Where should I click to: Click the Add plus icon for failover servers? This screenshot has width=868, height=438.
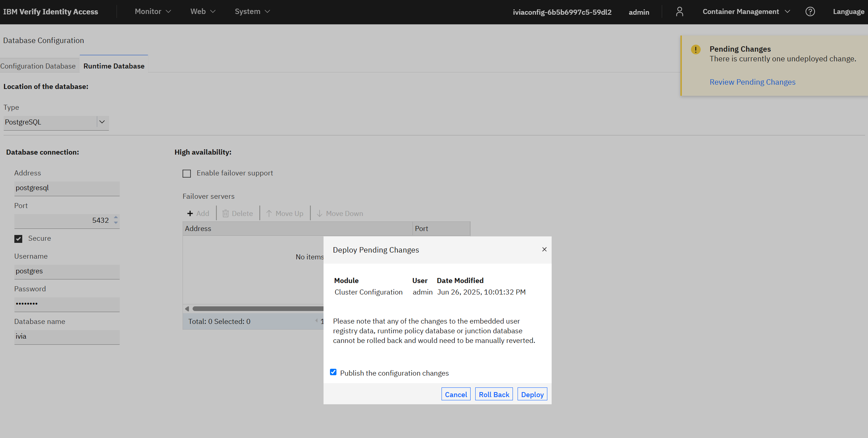[x=190, y=213]
